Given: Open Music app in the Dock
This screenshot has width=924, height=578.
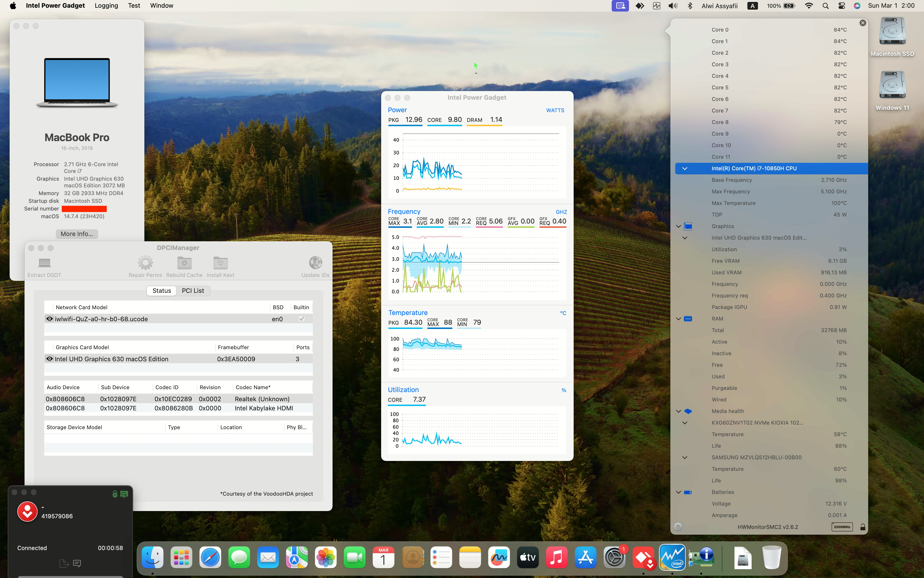Looking at the screenshot, I should tap(557, 557).
